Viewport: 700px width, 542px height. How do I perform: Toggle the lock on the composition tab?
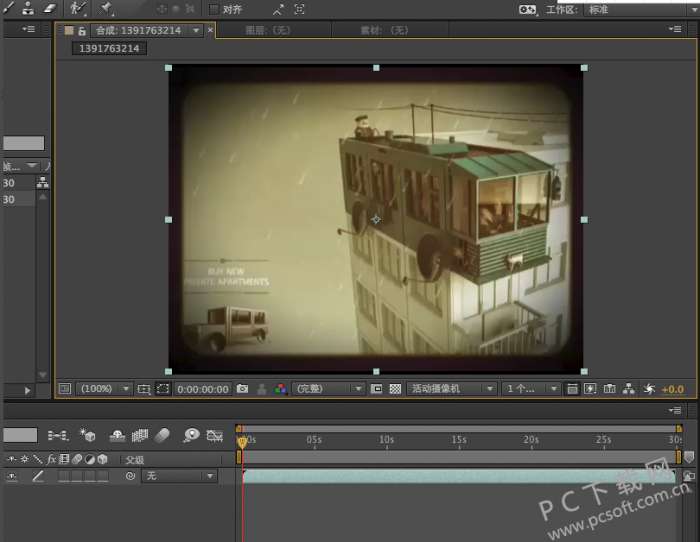point(83,31)
